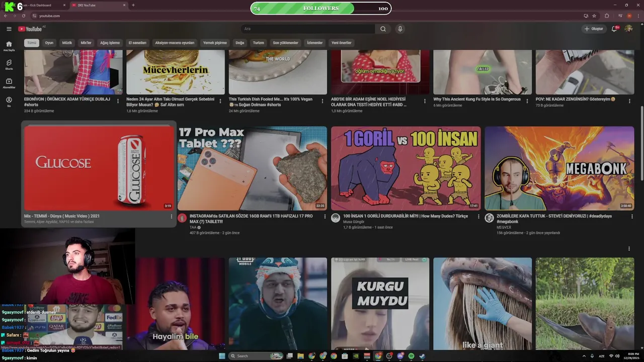Open more options for the Altın Takı short
This screenshot has width=644, height=362.
[220, 101]
